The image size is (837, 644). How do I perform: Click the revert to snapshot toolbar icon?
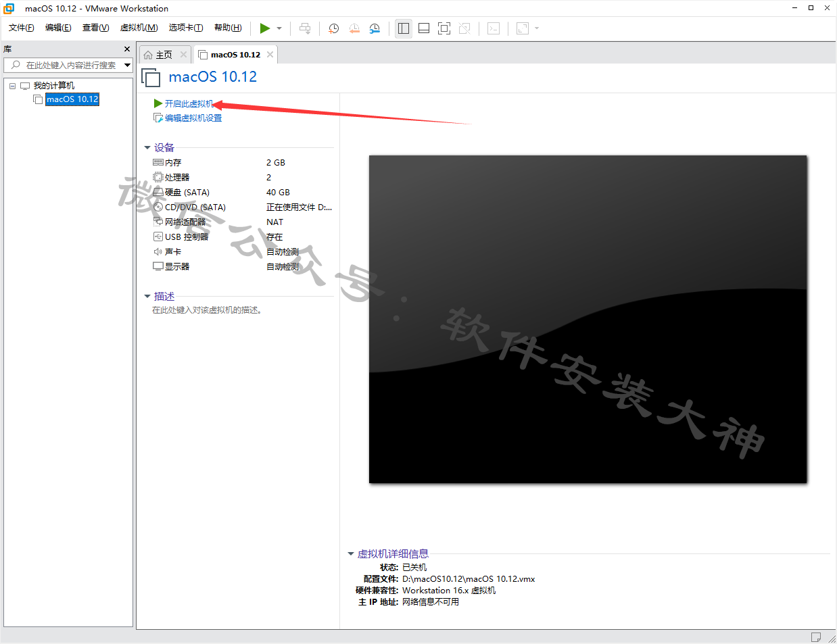click(354, 28)
